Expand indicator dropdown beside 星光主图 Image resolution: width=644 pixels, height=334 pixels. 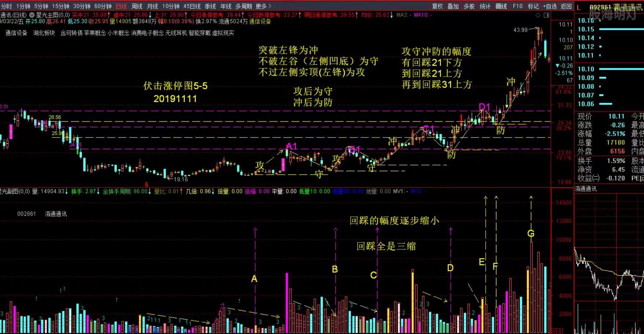(32, 15)
